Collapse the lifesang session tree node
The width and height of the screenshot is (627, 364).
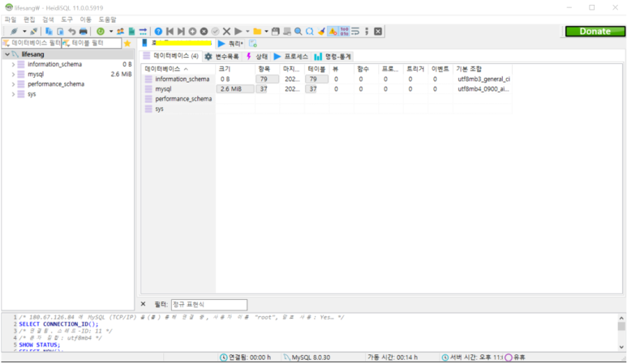click(x=7, y=54)
